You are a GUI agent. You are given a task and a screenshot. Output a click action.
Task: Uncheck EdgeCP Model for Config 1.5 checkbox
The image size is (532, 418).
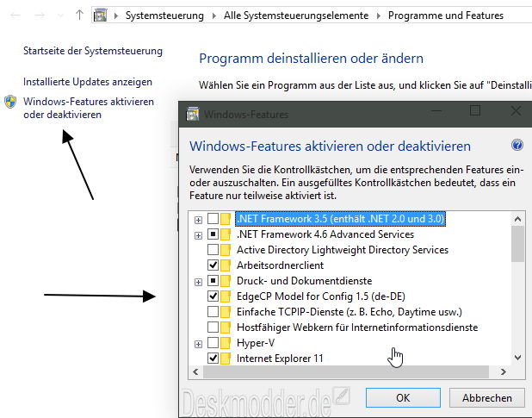[213, 296]
